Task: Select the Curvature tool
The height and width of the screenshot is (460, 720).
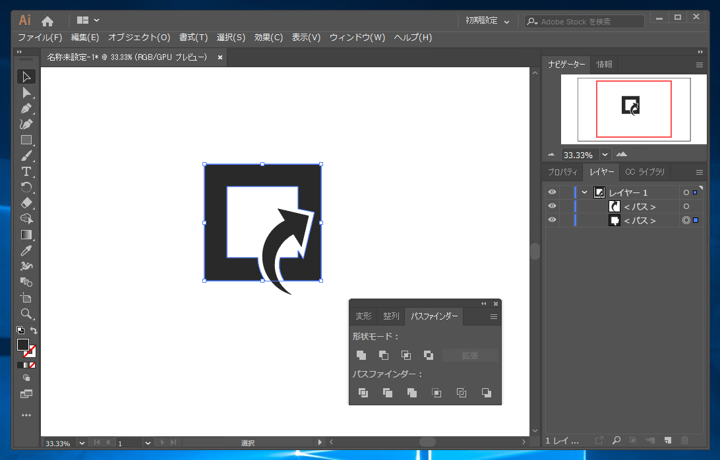Action: tap(26, 124)
